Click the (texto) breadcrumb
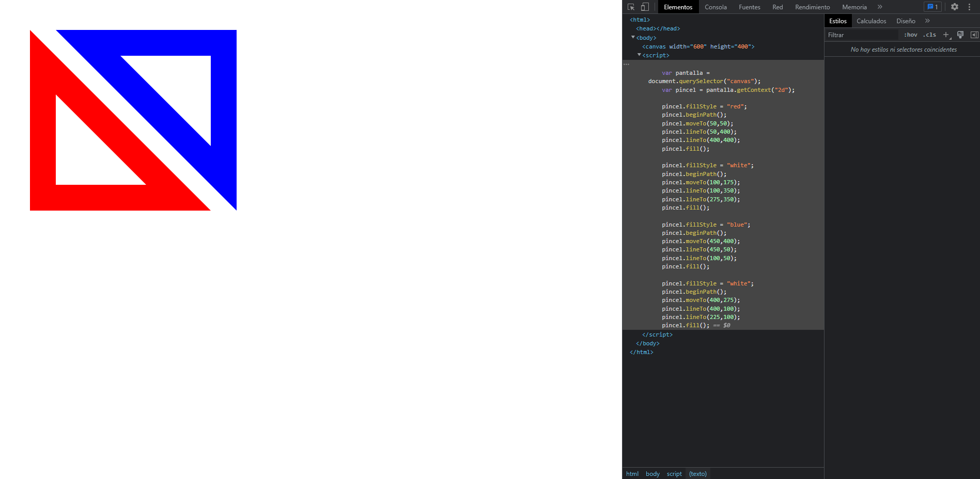Screen dimensions: 980x479 click(x=697, y=473)
